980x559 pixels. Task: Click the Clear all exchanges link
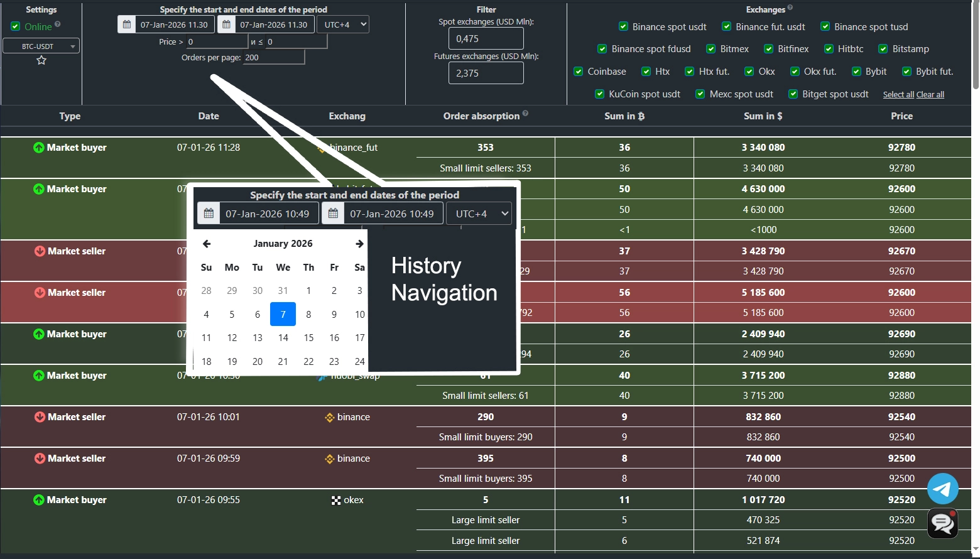click(930, 95)
